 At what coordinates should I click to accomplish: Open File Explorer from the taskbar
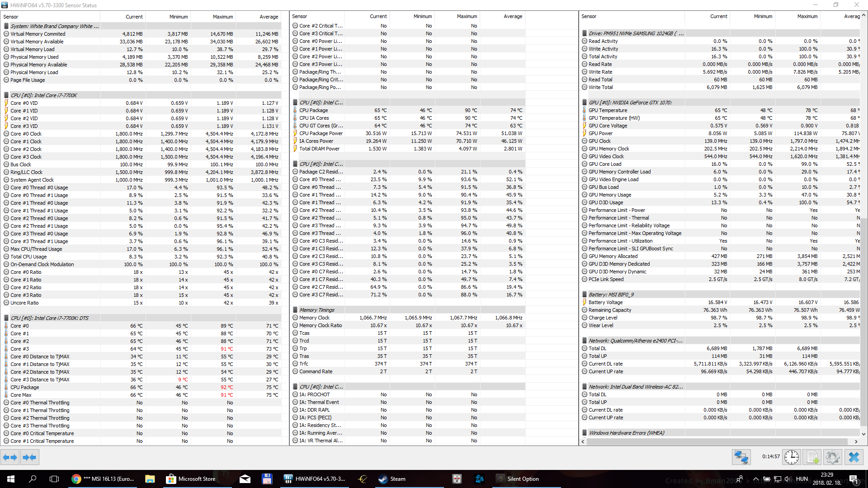150,479
